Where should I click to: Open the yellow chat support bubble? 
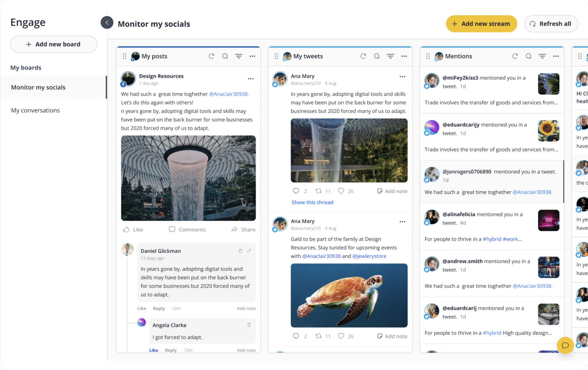click(x=565, y=345)
